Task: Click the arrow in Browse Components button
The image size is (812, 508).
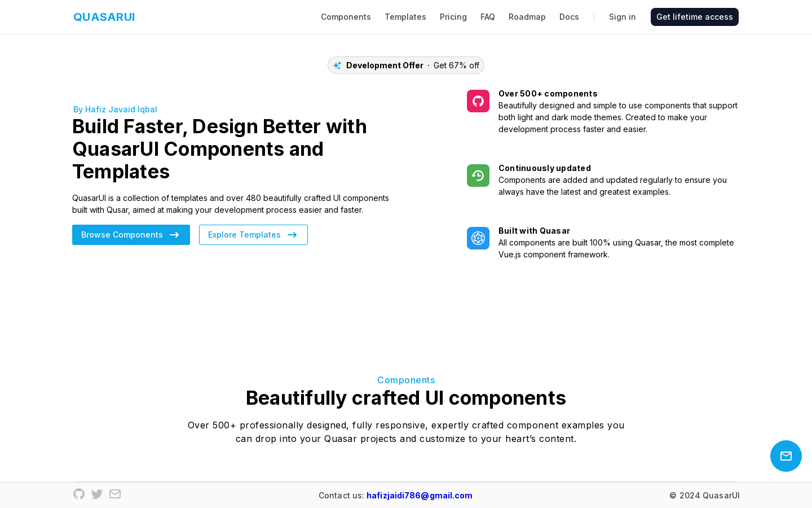Action: click(x=174, y=235)
